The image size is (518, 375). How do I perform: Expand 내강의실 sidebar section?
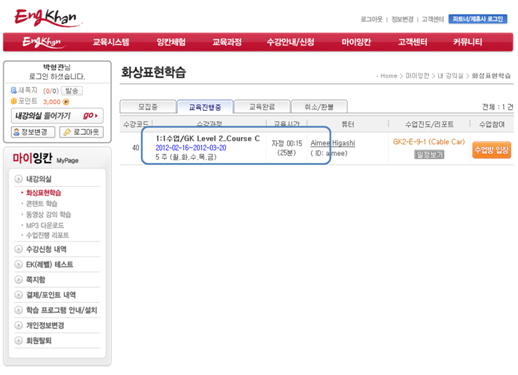[39, 179]
